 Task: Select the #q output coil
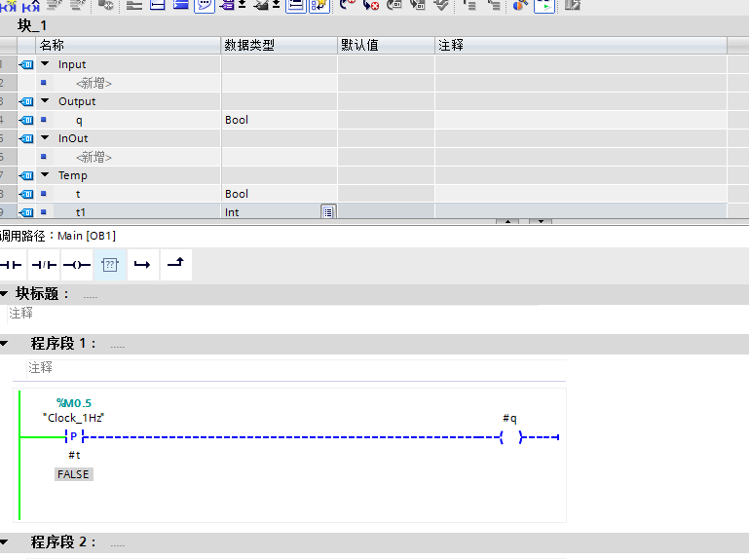pos(510,437)
